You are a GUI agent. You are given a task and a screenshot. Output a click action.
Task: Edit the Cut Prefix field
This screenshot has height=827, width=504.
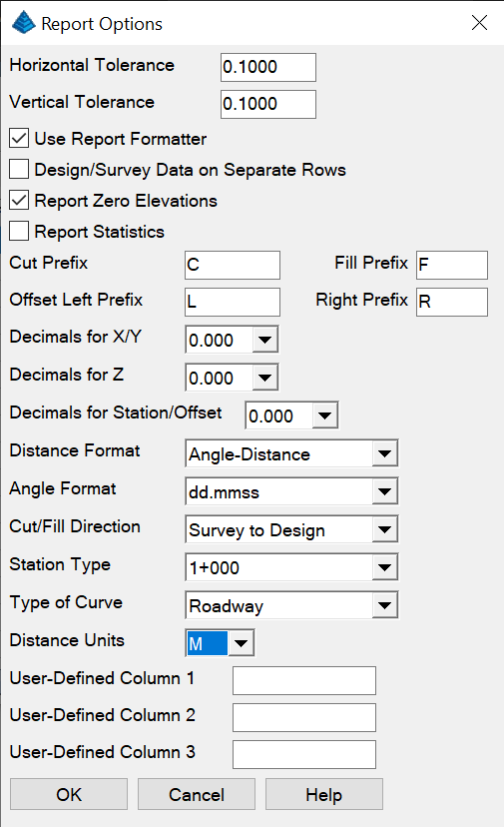pyautogui.click(x=233, y=265)
